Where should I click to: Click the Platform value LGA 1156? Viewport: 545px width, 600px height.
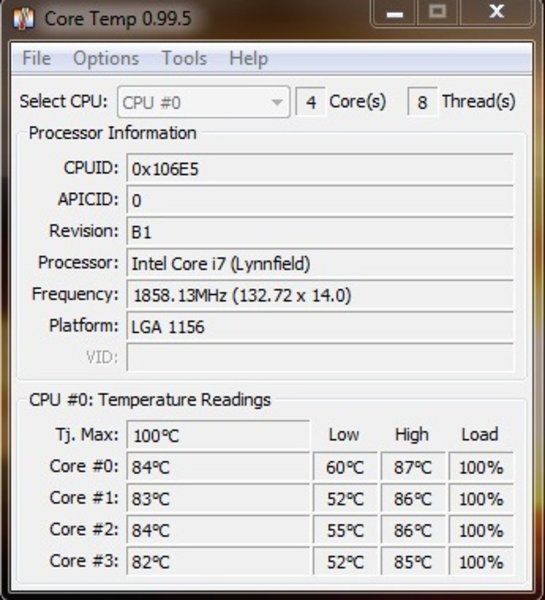[320, 326]
